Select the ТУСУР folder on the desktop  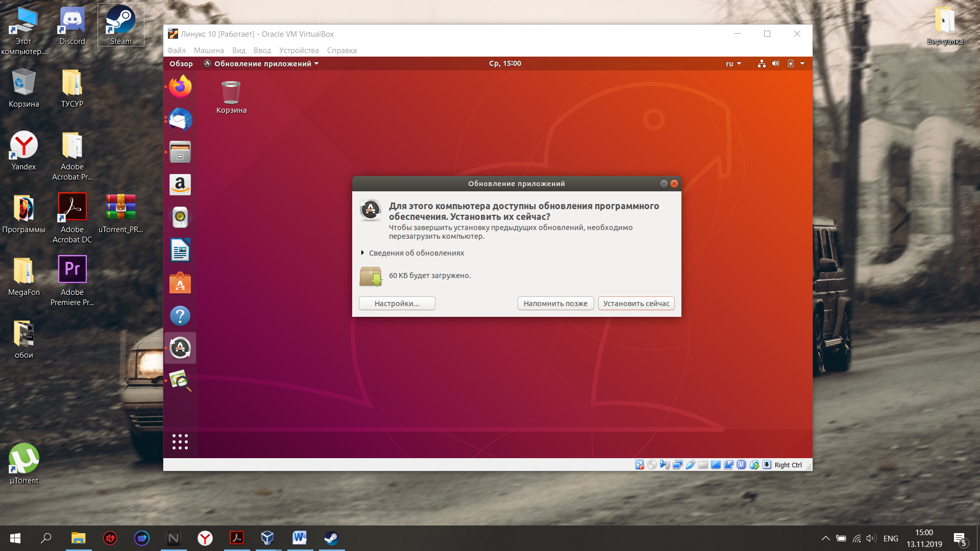72,88
